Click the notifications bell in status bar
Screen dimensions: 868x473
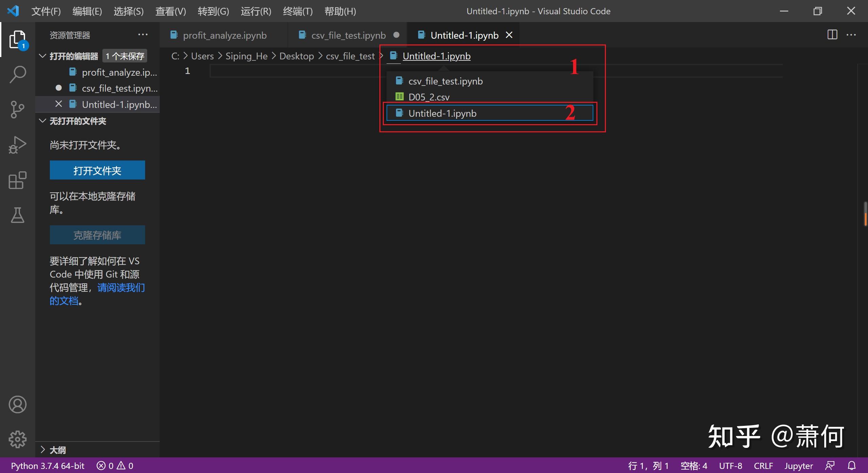[852, 466]
